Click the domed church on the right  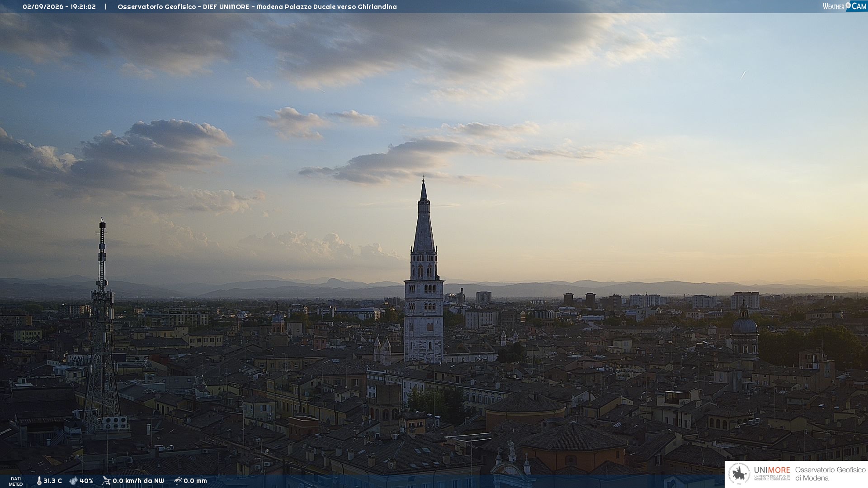point(744,332)
